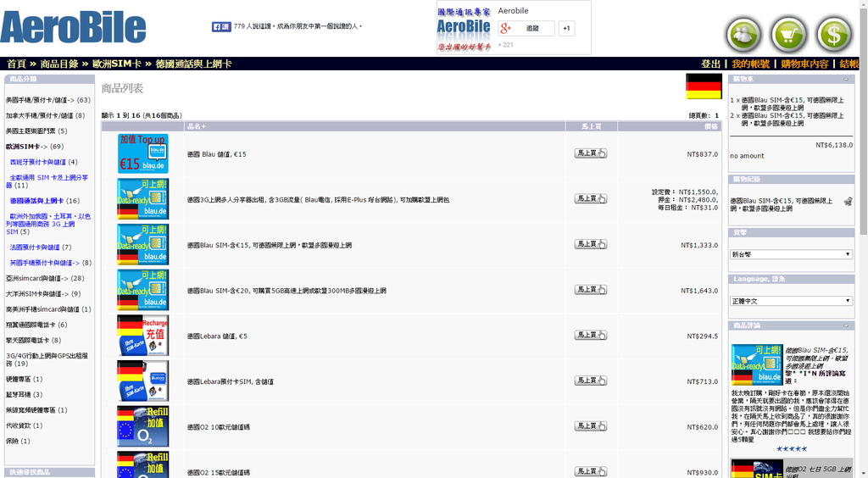
Task: Open the 貨幣 currency dropdown (新台幣)
Action: (791, 254)
